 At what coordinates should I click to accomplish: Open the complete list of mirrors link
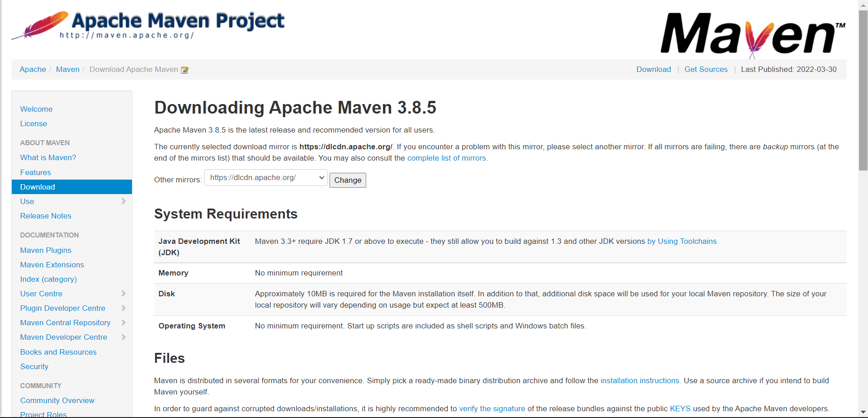click(447, 158)
